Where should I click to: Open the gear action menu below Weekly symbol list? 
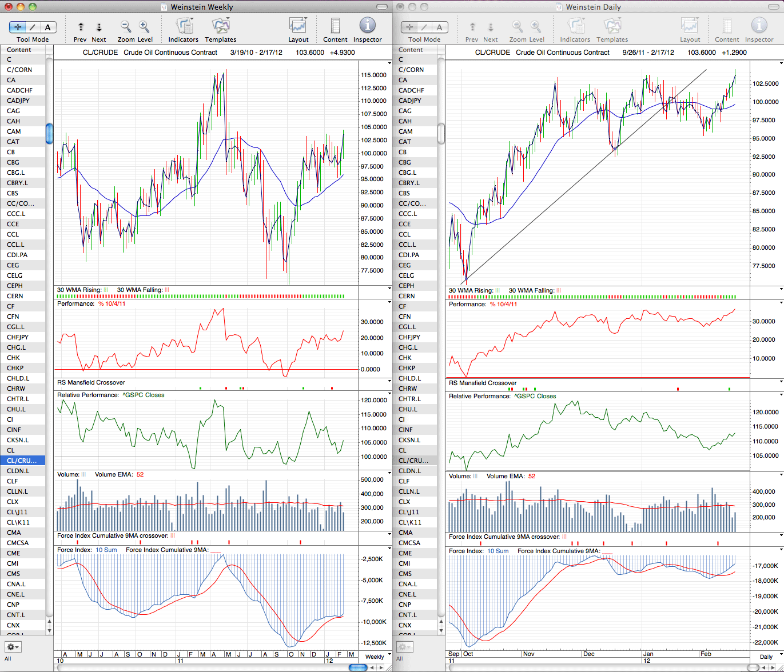tap(13, 647)
